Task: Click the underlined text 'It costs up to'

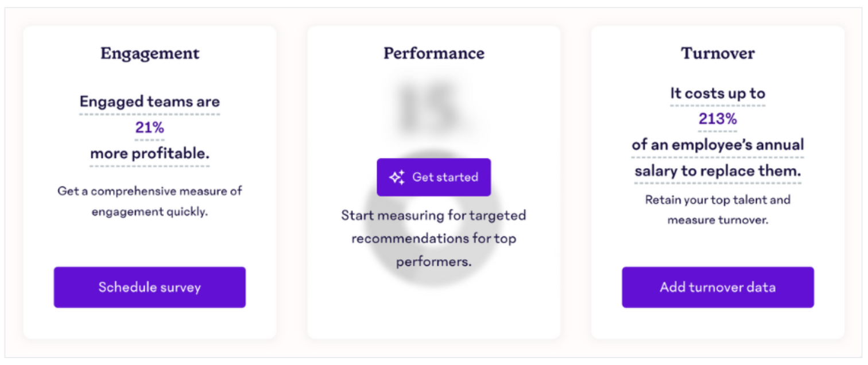Action: click(718, 93)
